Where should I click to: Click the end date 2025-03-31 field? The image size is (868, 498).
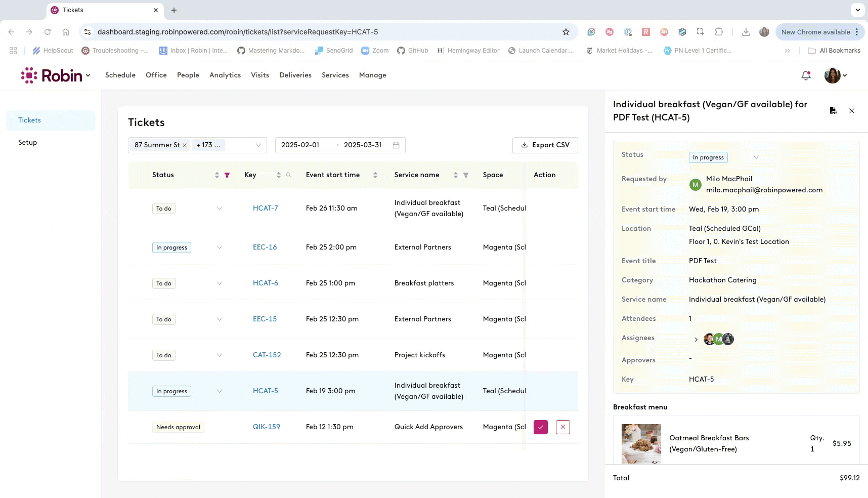[363, 145]
